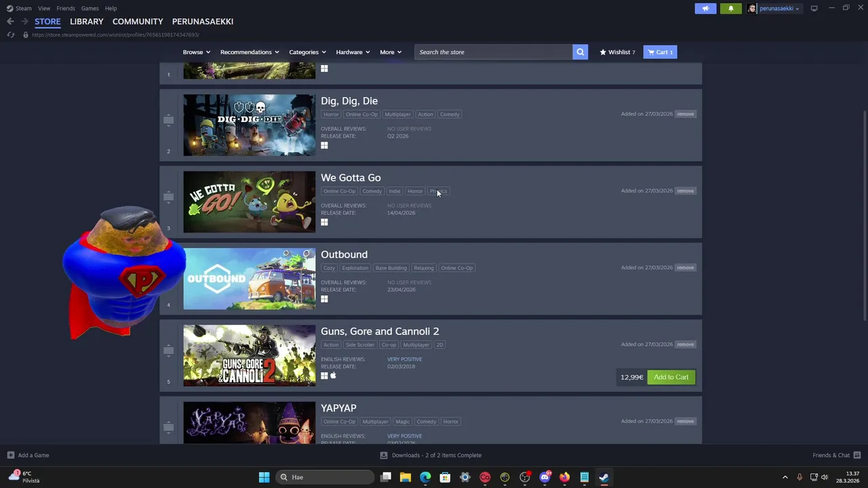Click the weather widget on the taskbar

pyautogui.click(x=24, y=477)
